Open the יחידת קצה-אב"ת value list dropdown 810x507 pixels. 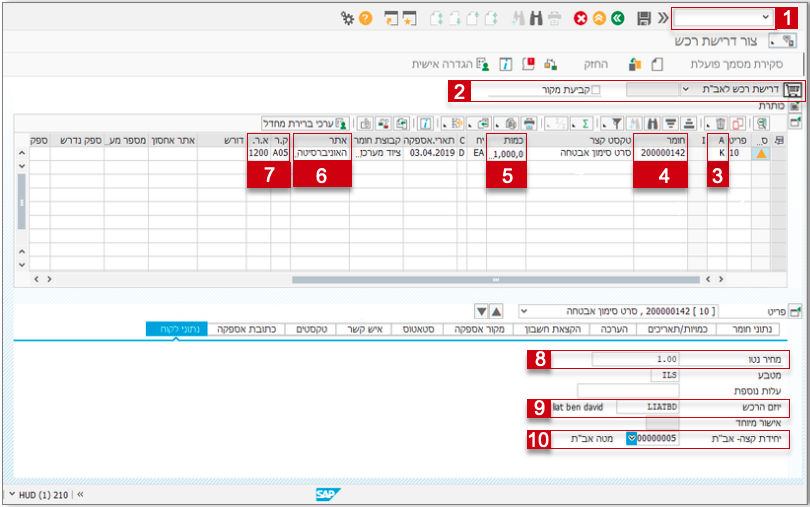click(x=631, y=438)
